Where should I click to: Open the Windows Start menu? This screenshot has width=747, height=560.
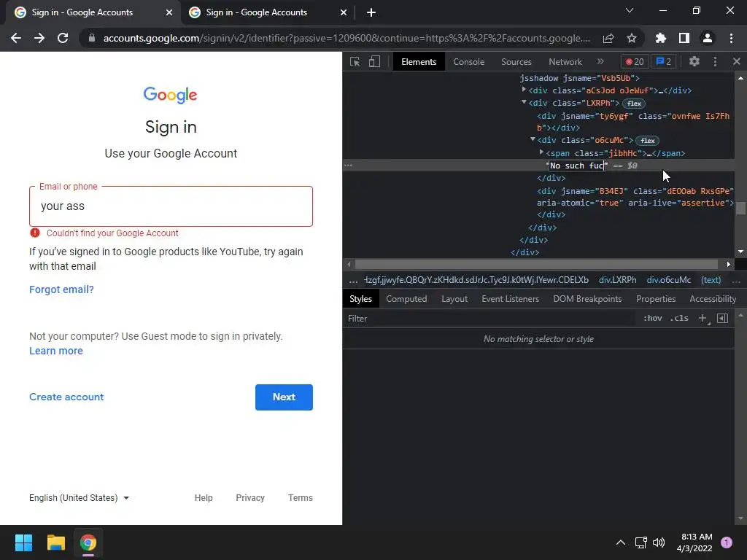[x=23, y=542]
